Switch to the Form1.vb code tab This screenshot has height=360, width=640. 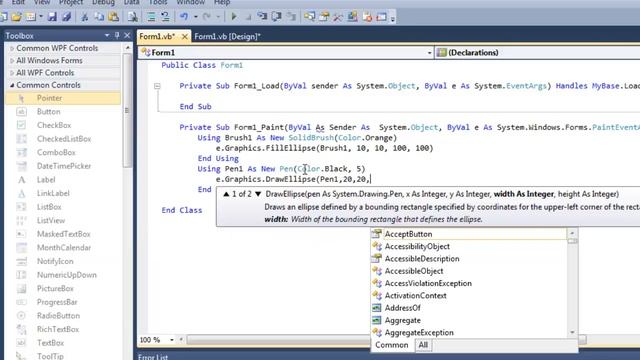[x=157, y=36]
